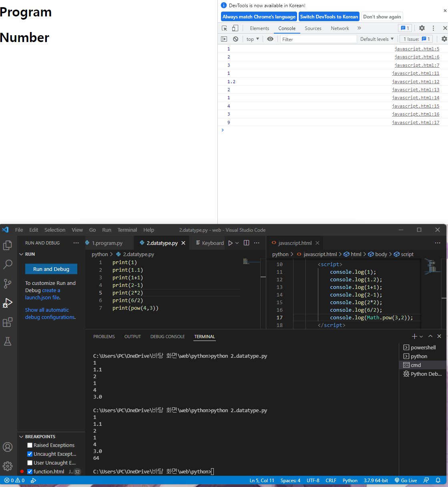Viewport: 448px width, 487px height.
Task: Click the DevTools inspect element icon
Action: pyautogui.click(x=225, y=28)
